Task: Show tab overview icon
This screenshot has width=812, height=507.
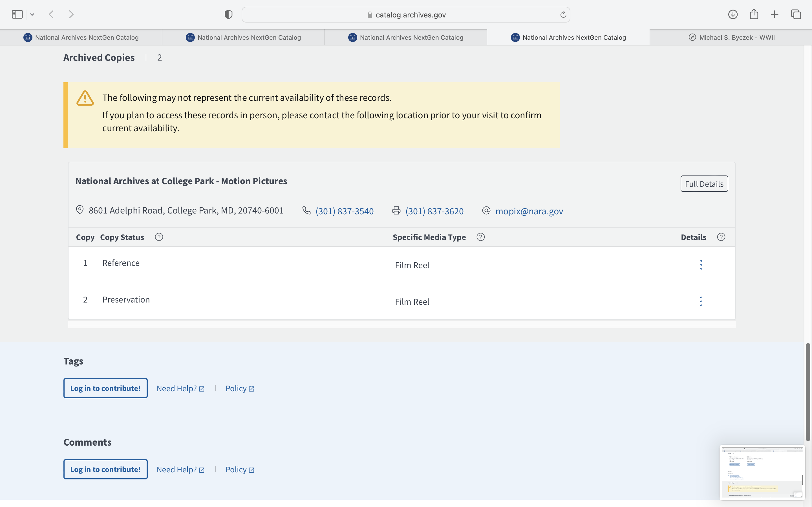Action: coord(796,14)
